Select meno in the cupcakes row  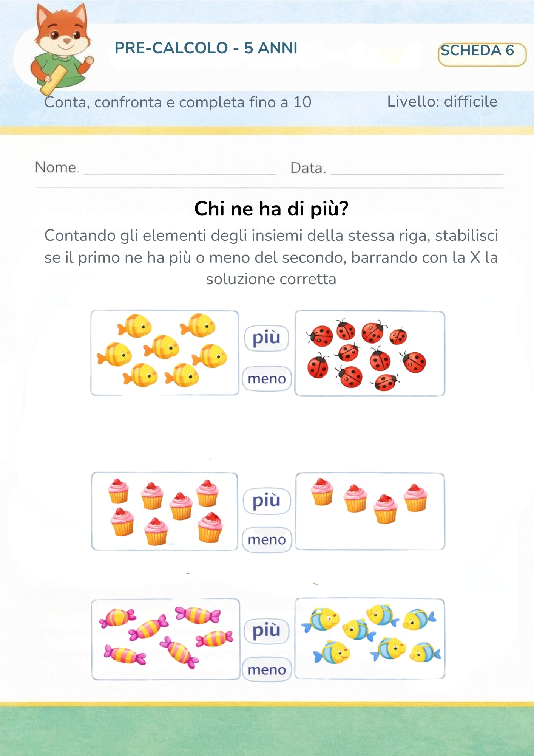[267, 540]
